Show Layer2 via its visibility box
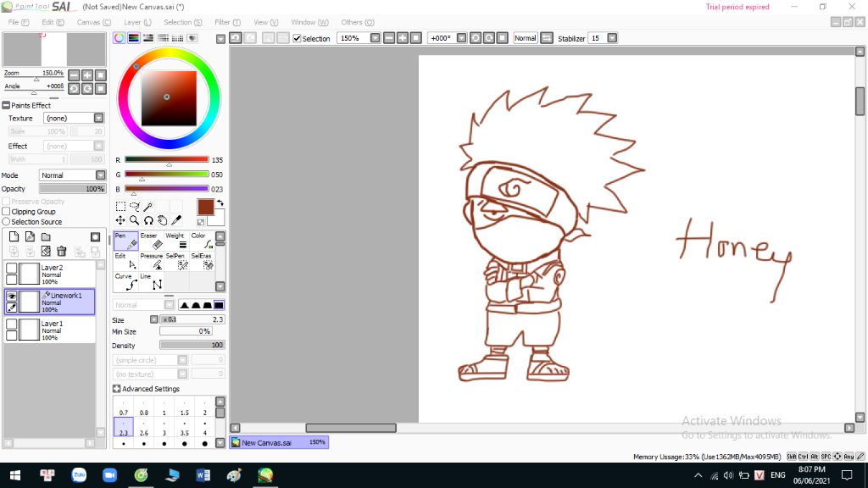Viewport: 868px width, 488px height. coord(12,269)
